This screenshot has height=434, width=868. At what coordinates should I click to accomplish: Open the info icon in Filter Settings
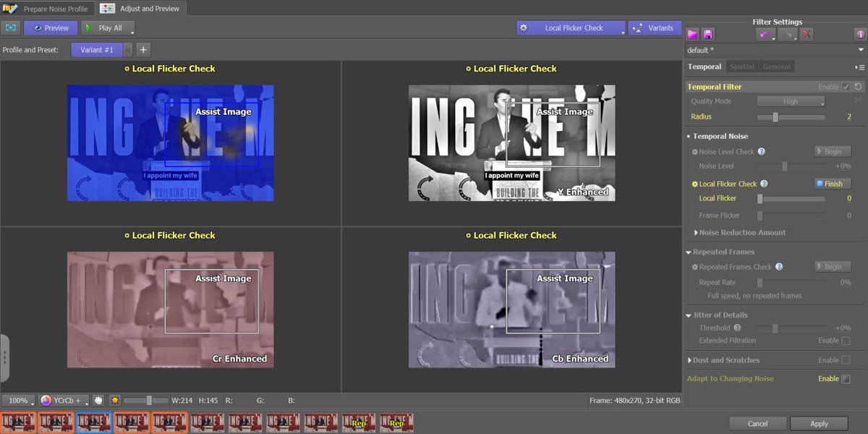tap(859, 34)
